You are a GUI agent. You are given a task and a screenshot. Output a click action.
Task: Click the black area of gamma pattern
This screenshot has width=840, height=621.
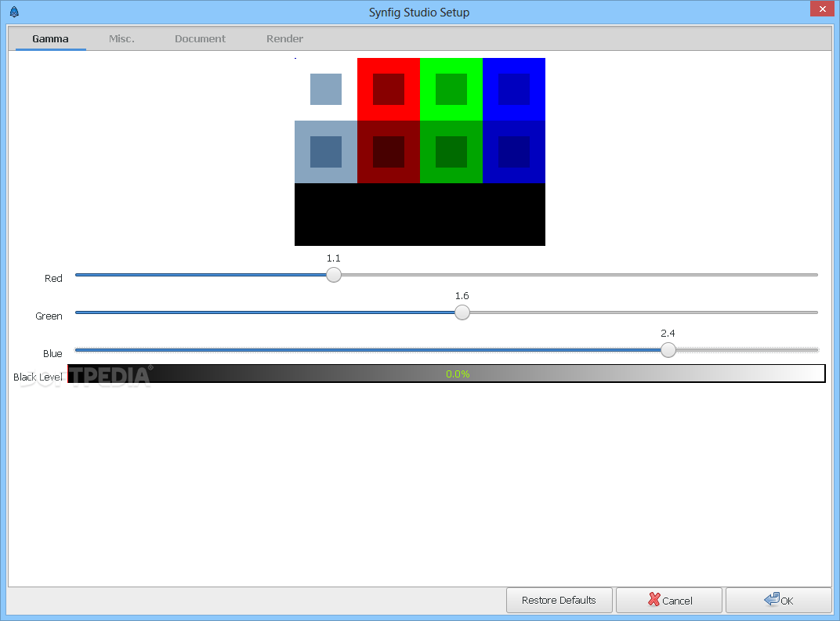[420, 215]
